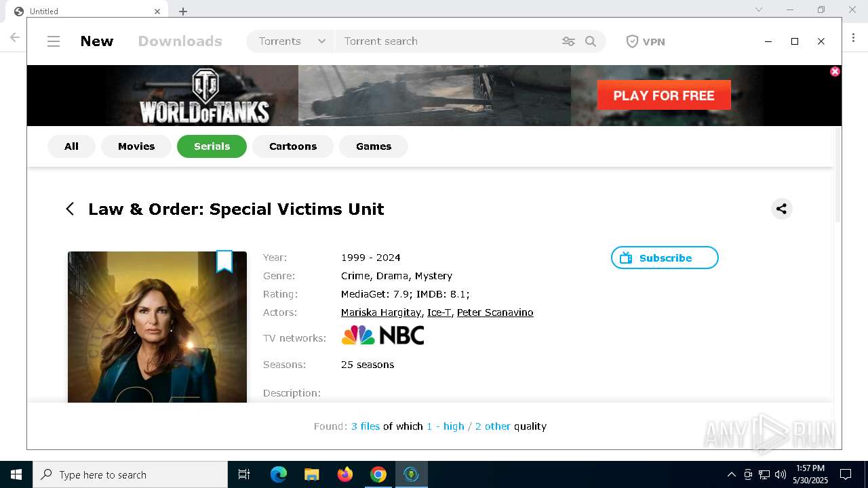Open File Explorer from the taskbar

click(312, 474)
